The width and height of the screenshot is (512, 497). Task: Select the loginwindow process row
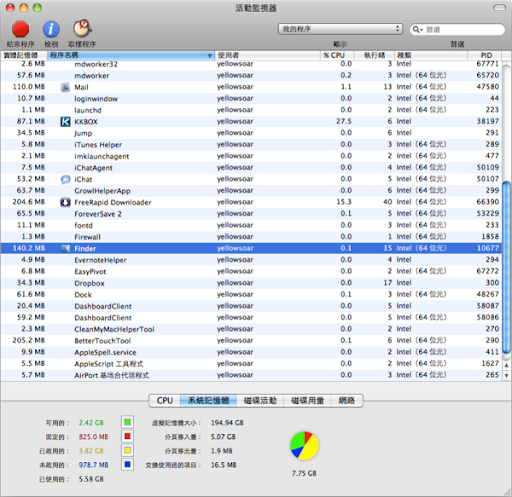tap(251, 99)
